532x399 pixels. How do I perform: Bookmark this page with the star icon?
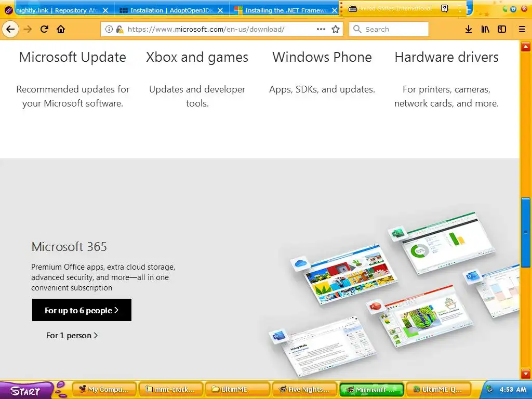coord(336,29)
